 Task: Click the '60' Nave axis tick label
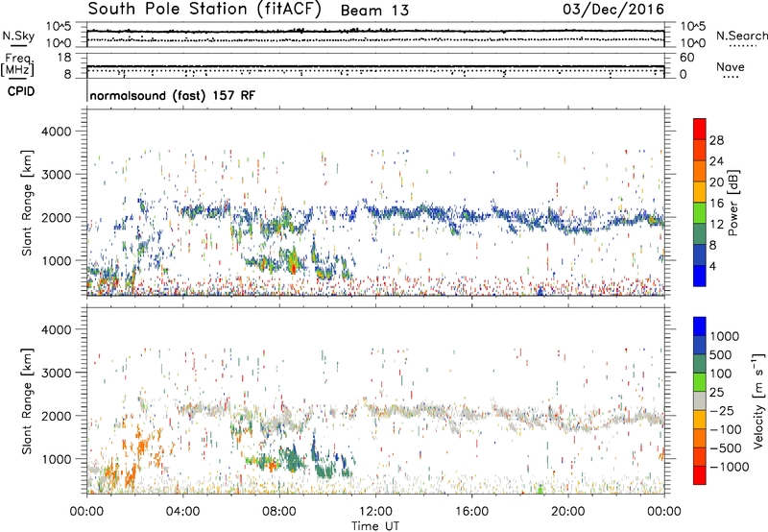pos(687,58)
